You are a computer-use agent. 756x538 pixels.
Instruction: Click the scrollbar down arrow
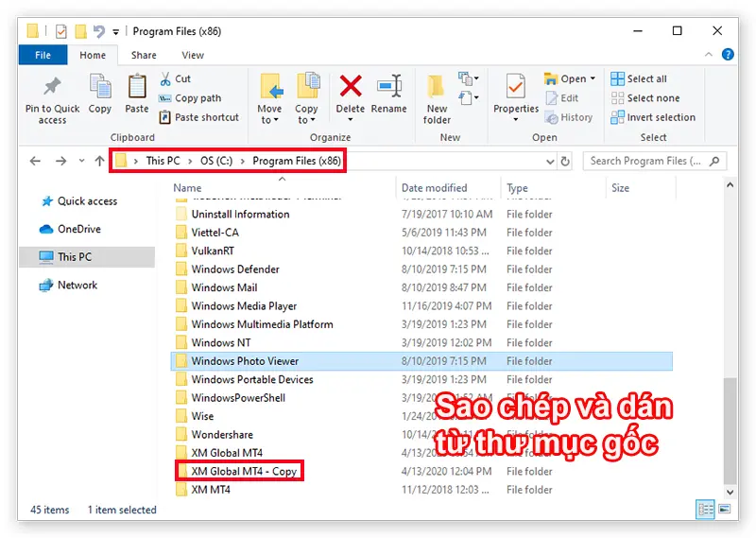[730, 493]
